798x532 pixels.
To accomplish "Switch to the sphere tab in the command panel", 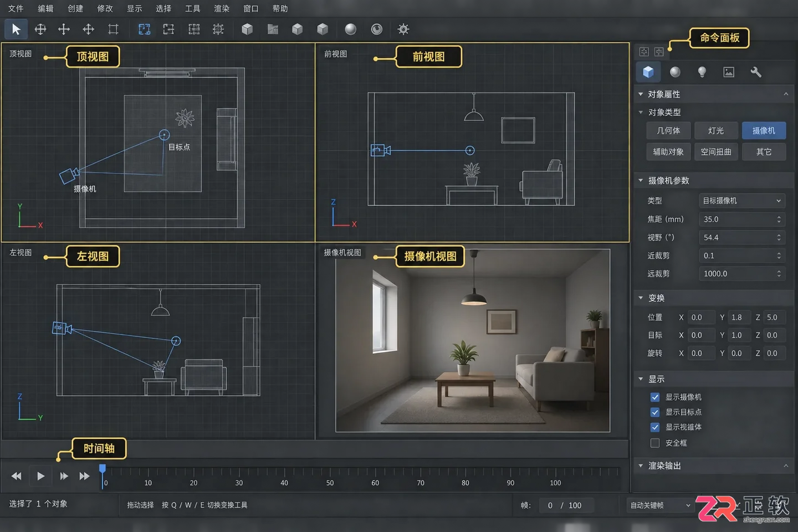I will tap(675, 72).
